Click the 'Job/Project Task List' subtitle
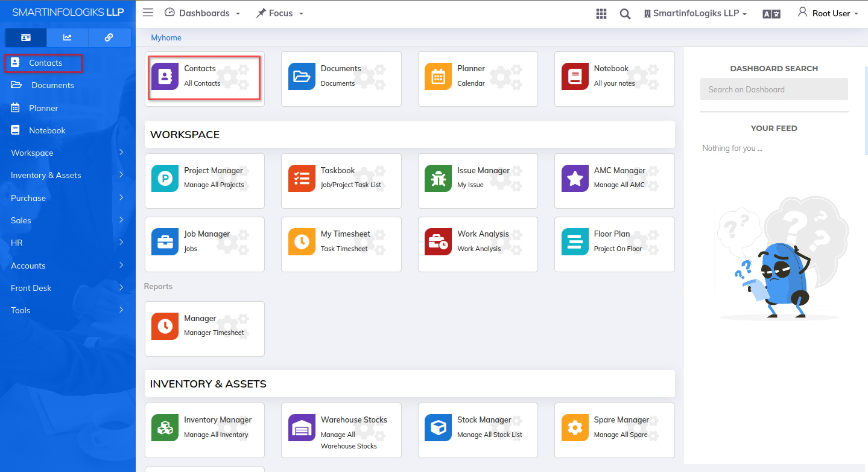Viewport: 868px width, 472px height. tap(351, 185)
